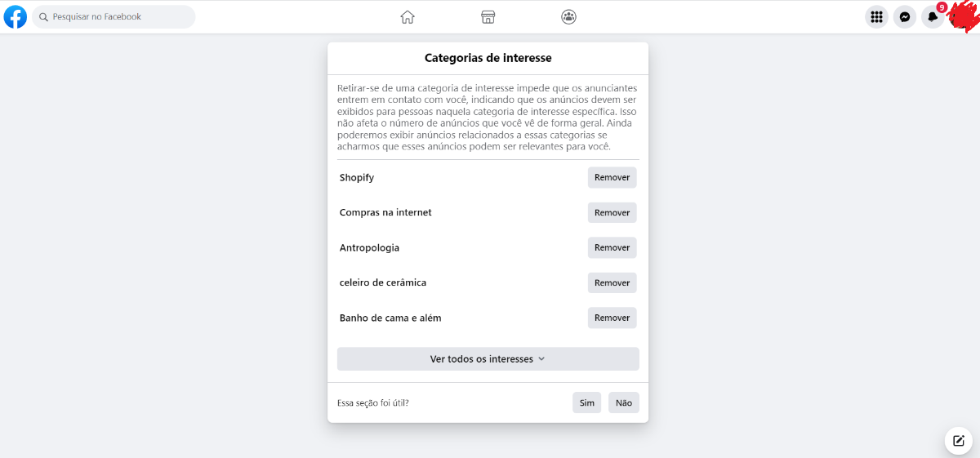Open the Messenger icon
Screen dimensions: 980x458
(x=905, y=16)
